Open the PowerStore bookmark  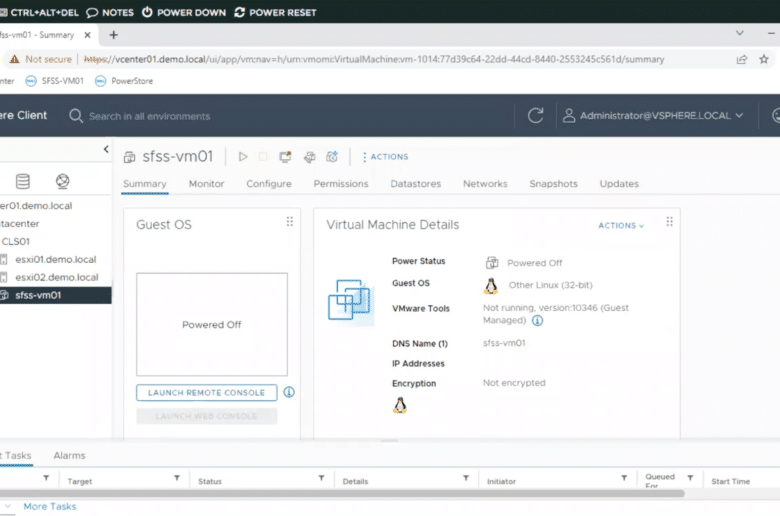[124, 81]
